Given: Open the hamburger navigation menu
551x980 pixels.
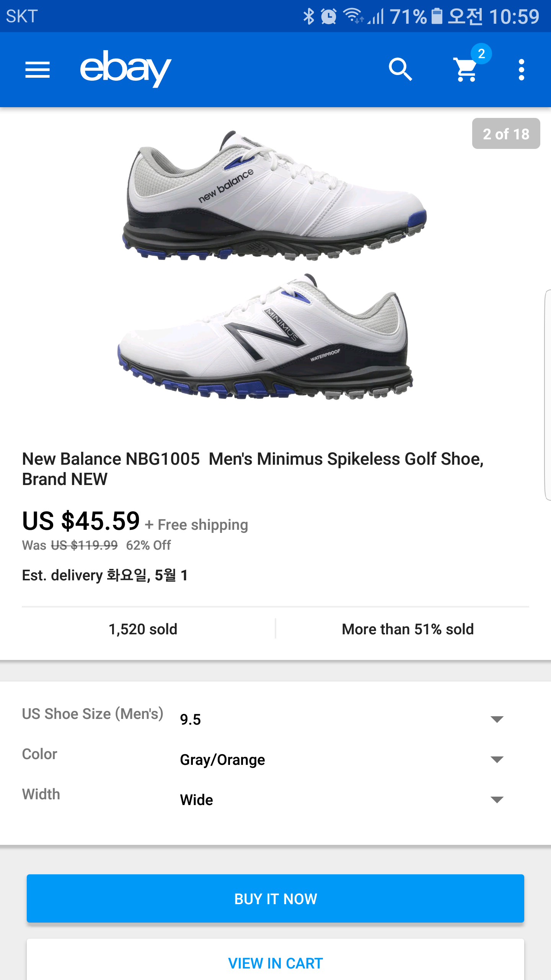Looking at the screenshot, I should (37, 70).
